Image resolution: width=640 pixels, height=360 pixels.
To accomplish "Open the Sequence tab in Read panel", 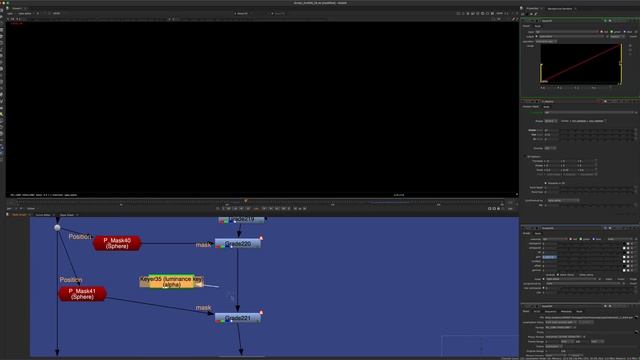I will [x=551, y=311].
